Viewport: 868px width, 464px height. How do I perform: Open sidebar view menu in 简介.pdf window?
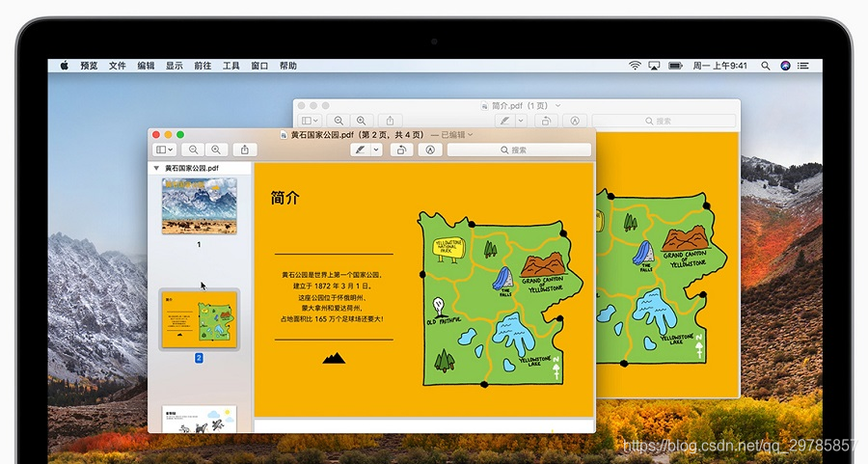(x=310, y=121)
